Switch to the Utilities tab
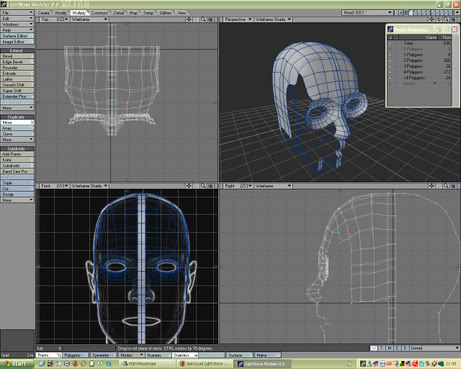This screenshot has width=461, height=369. [165, 13]
